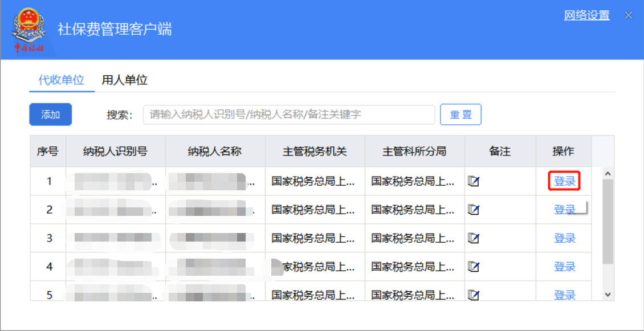Click 登录 link for row 1
Image resolution: width=644 pixels, height=331 pixels.
coord(564,181)
